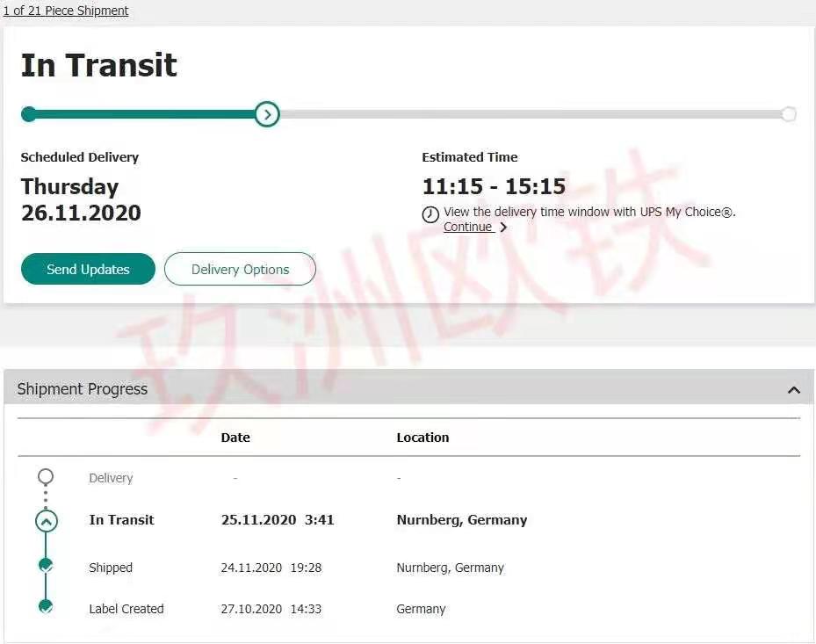816x644 pixels.
Task: Click the In Transit circled chevron icon
Action: click(x=46, y=521)
